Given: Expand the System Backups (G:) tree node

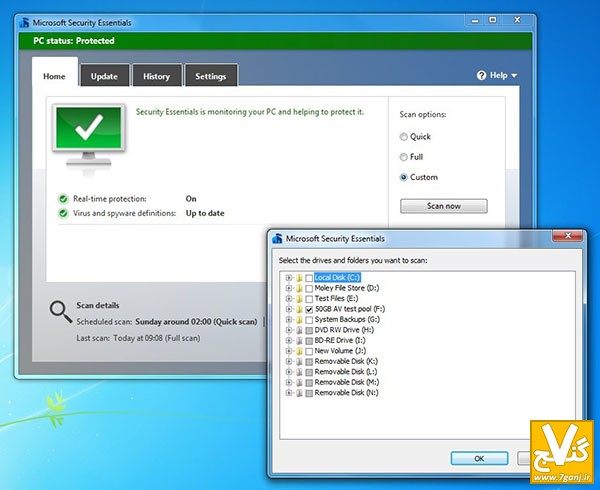Looking at the screenshot, I should point(288,319).
